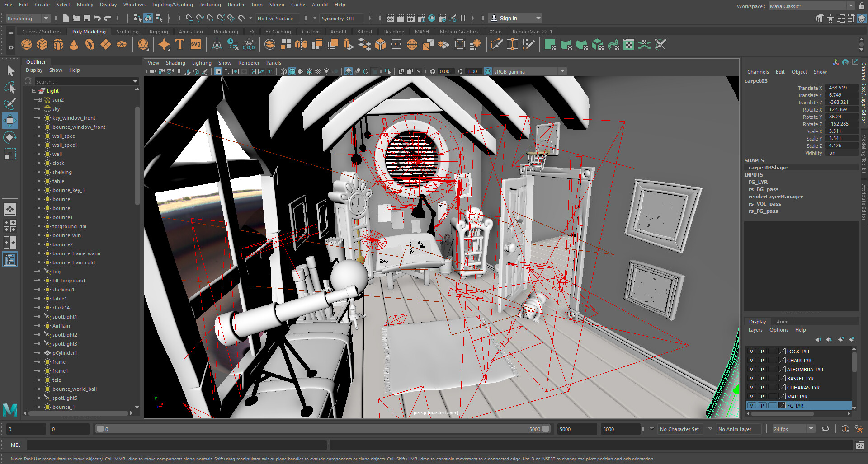
Task: Open the sRGB gamma view transform dropdown
Action: [x=562, y=71]
